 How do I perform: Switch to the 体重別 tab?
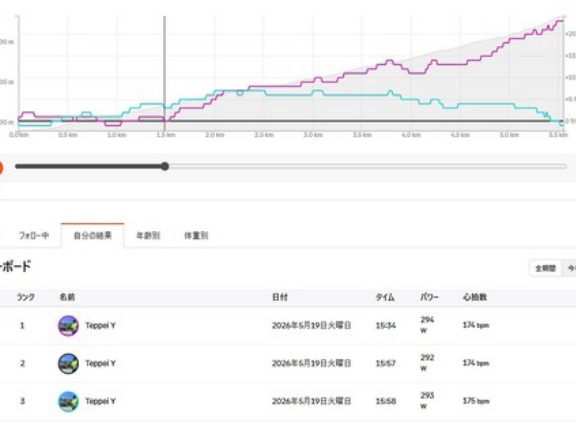tap(196, 235)
